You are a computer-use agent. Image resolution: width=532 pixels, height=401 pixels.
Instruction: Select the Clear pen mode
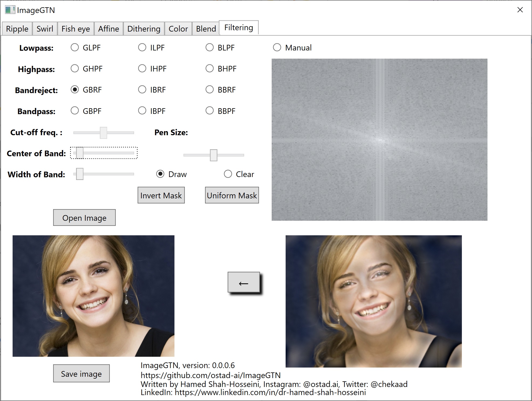(228, 174)
